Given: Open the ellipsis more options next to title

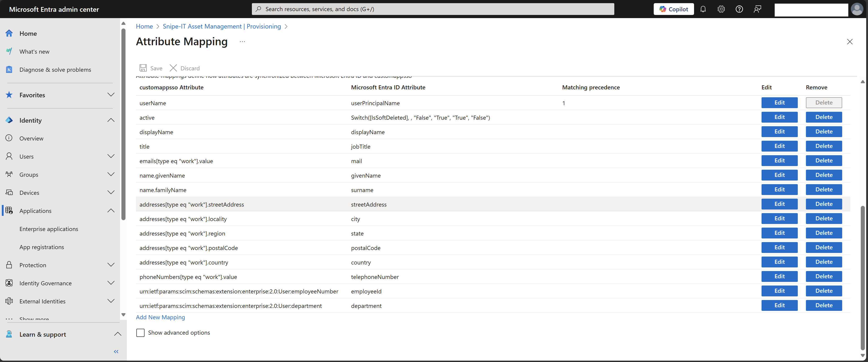Looking at the screenshot, I should pyautogui.click(x=242, y=41).
